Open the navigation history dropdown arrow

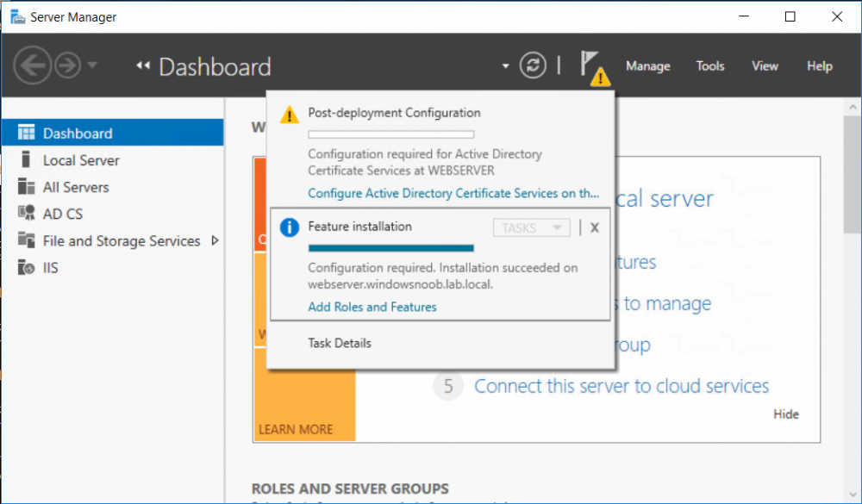tap(92, 65)
